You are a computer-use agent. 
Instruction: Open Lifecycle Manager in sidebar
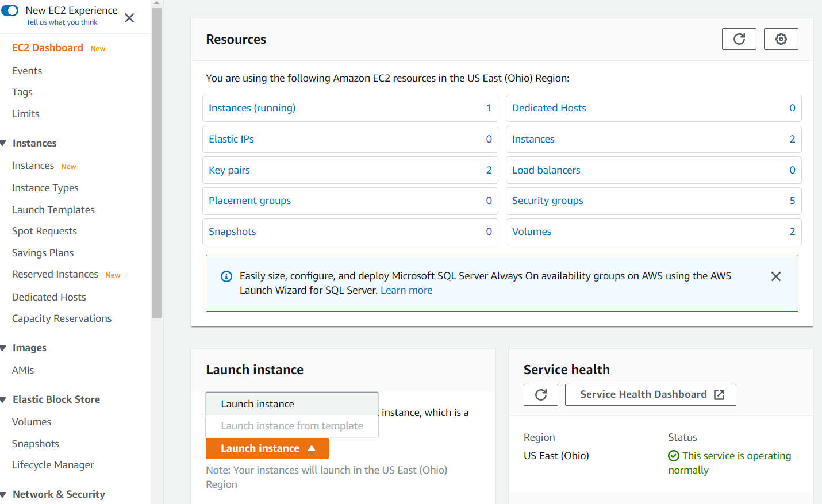coord(53,465)
